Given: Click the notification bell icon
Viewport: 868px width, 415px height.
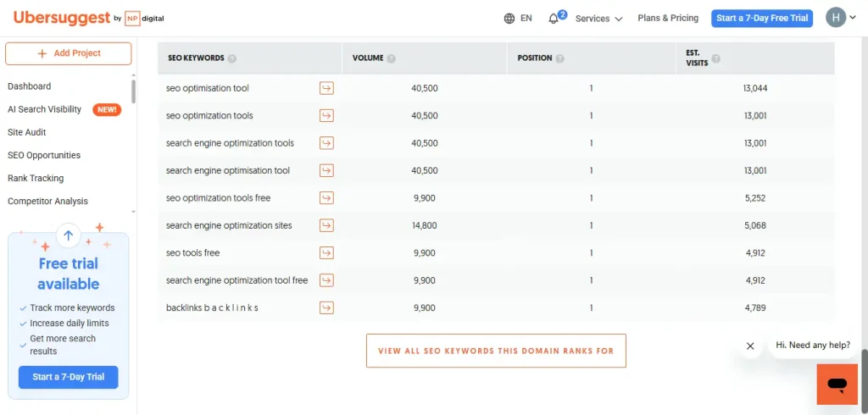Looking at the screenshot, I should pos(554,18).
